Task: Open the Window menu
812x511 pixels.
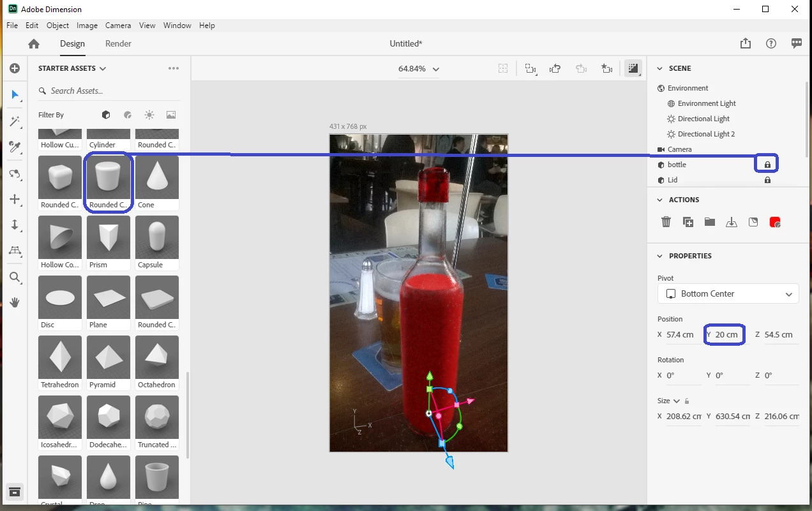Action: tap(177, 26)
